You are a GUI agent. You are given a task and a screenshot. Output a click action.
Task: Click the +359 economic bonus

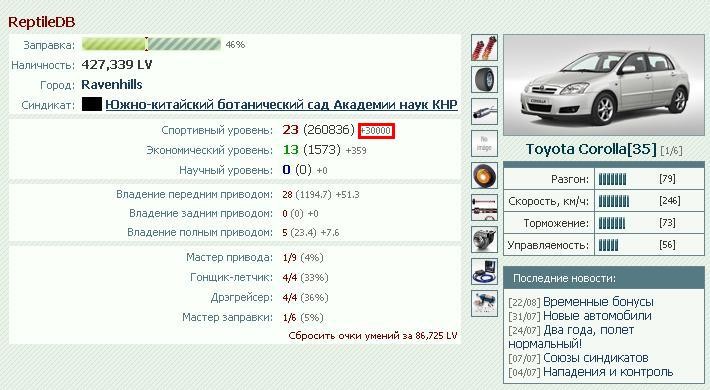click(356, 150)
